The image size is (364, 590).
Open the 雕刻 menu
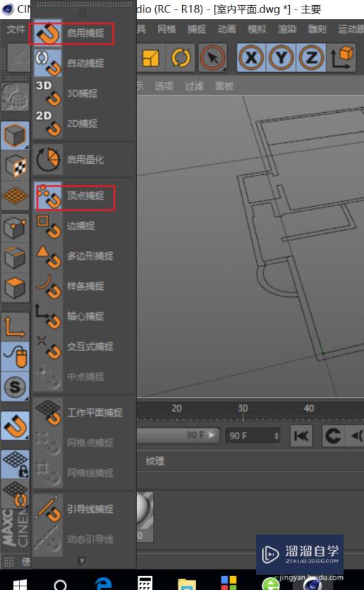click(x=317, y=29)
